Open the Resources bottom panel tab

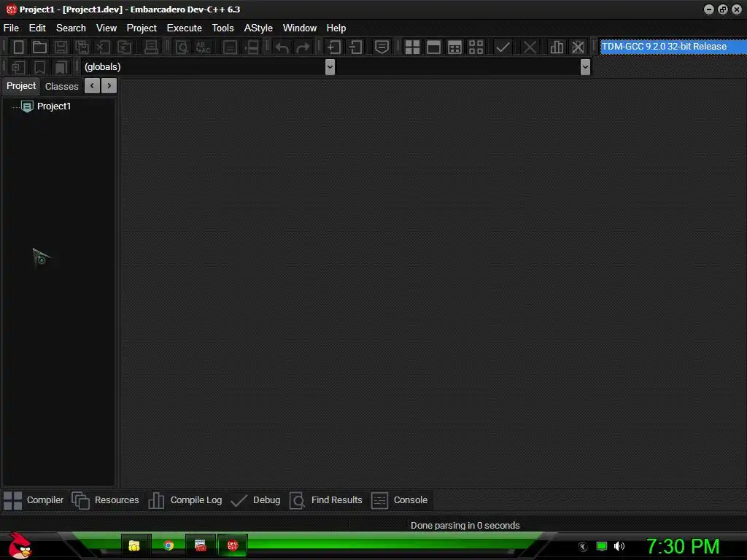[x=105, y=500]
